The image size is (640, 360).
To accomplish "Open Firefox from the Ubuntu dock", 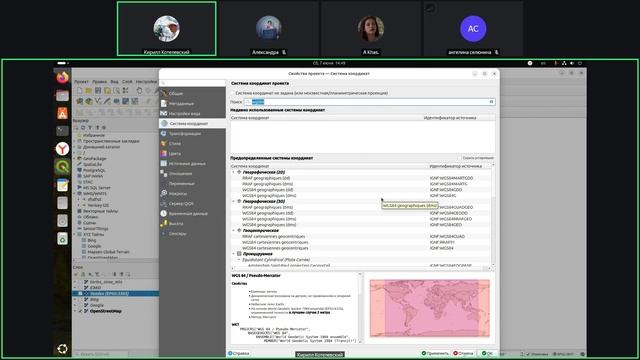I will click(x=62, y=77).
